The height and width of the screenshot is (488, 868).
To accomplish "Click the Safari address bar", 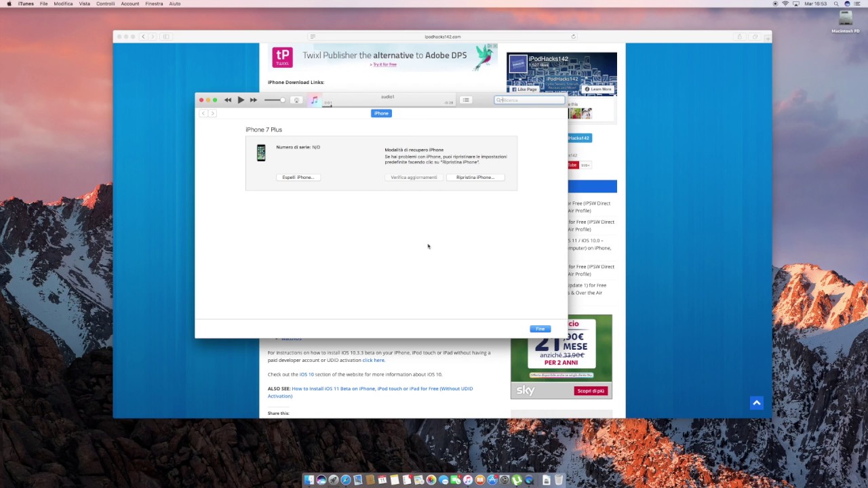I will click(x=443, y=37).
